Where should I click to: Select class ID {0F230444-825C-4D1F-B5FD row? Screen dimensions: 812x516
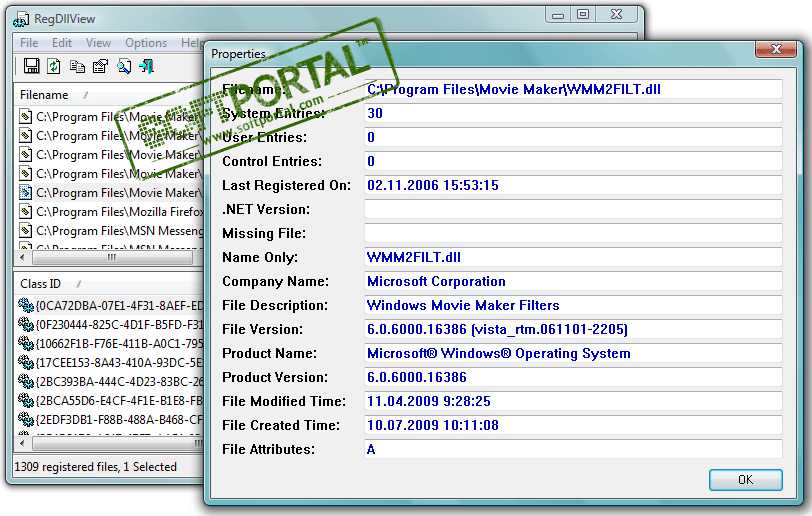coord(111,324)
